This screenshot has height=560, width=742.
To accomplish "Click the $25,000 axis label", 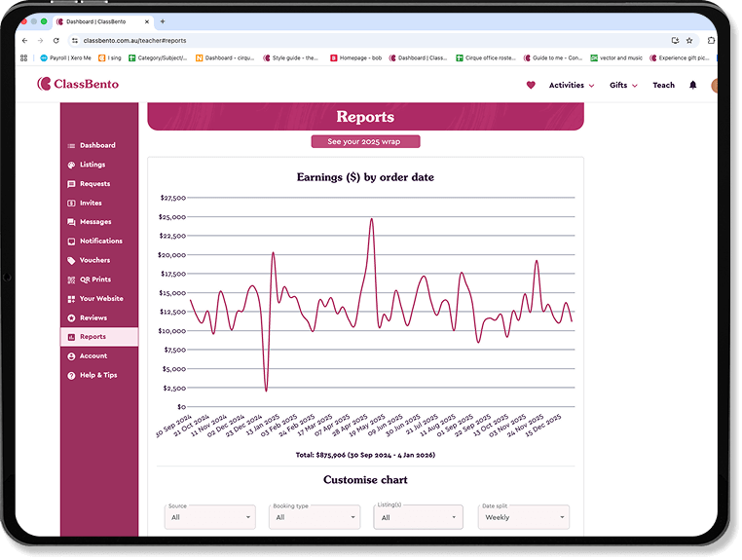I will [172, 217].
